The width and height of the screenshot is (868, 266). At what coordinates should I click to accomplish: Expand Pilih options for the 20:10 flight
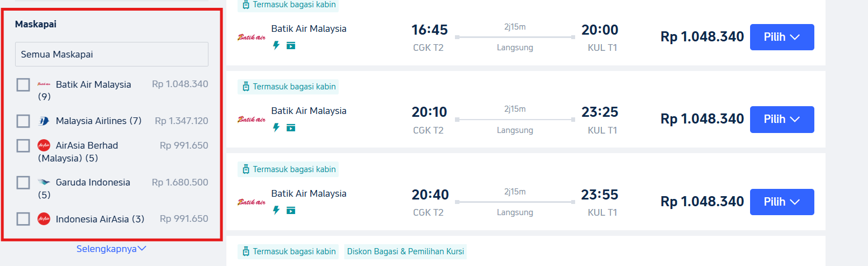point(781,119)
